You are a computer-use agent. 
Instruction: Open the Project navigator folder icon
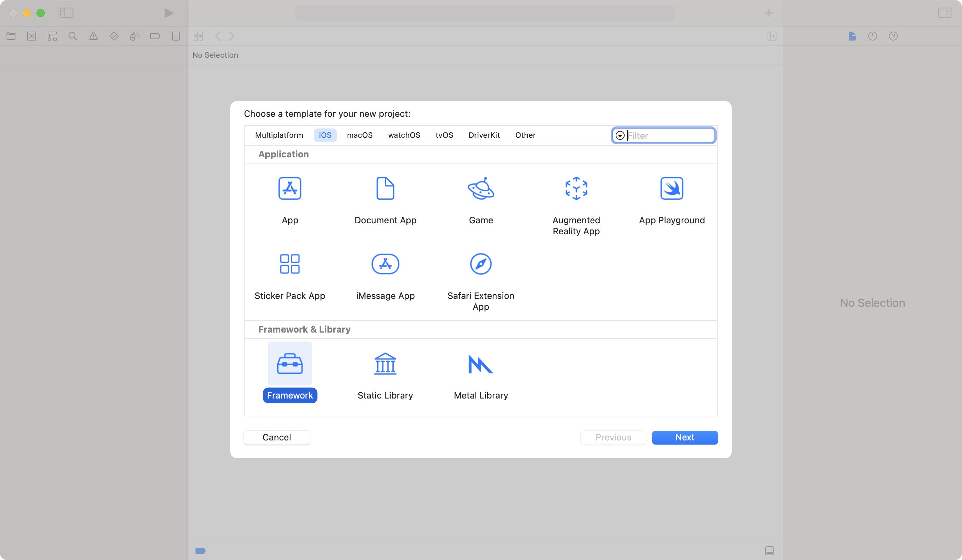click(x=11, y=36)
